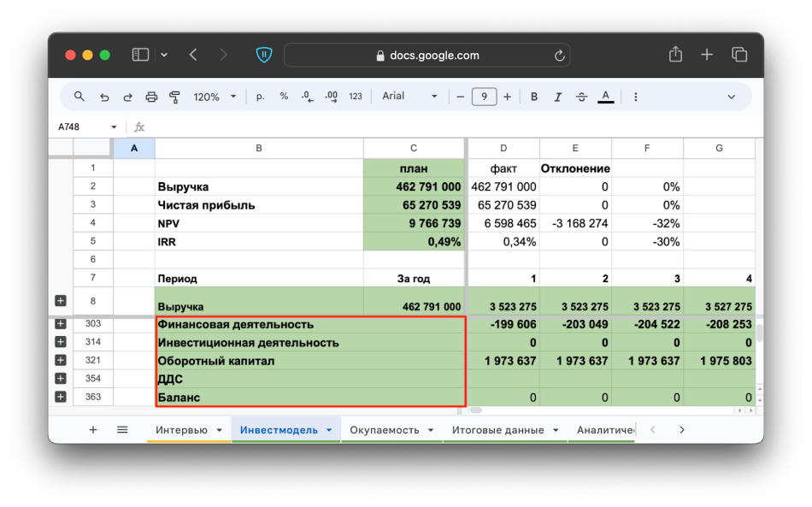The width and height of the screenshot is (812, 507).
Task: Switch to the Окупаемость sheet tab
Action: tap(385, 430)
